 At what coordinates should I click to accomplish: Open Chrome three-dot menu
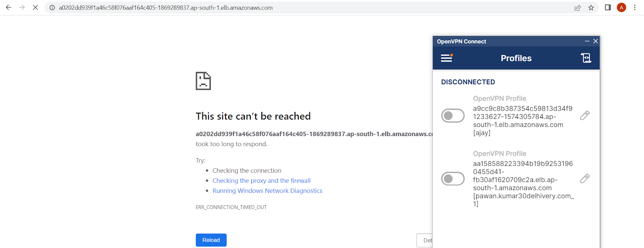pos(635,8)
